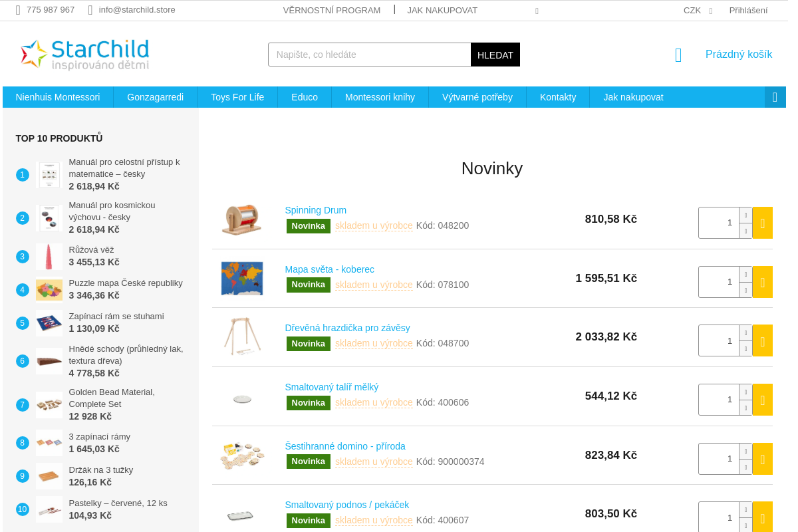The height and width of the screenshot is (532, 798).
Task: Decrease Šestihranné domino quantity
Action: tap(745, 467)
